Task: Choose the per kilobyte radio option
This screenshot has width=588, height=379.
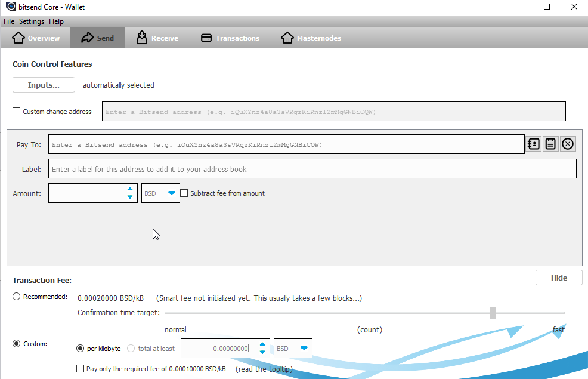Action: pyautogui.click(x=81, y=349)
